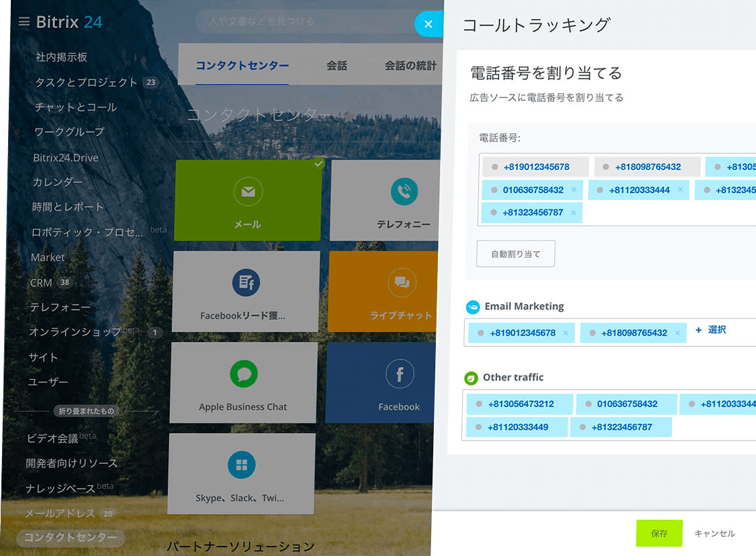
Task: Remove 010636758432 from the phone number list
Action: (574, 190)
